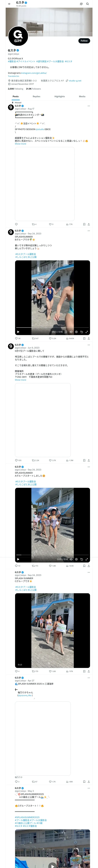Image resolution: width=98 pixels, height=868 pixels.
Task: Open the Highlights tab
Action: click(x=60, y=96)
